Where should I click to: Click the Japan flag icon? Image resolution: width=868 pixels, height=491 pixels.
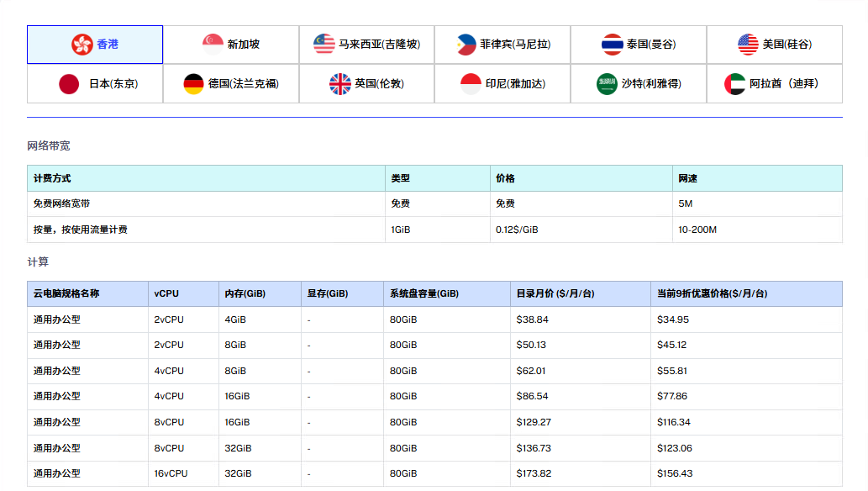(x=69, y=84)
